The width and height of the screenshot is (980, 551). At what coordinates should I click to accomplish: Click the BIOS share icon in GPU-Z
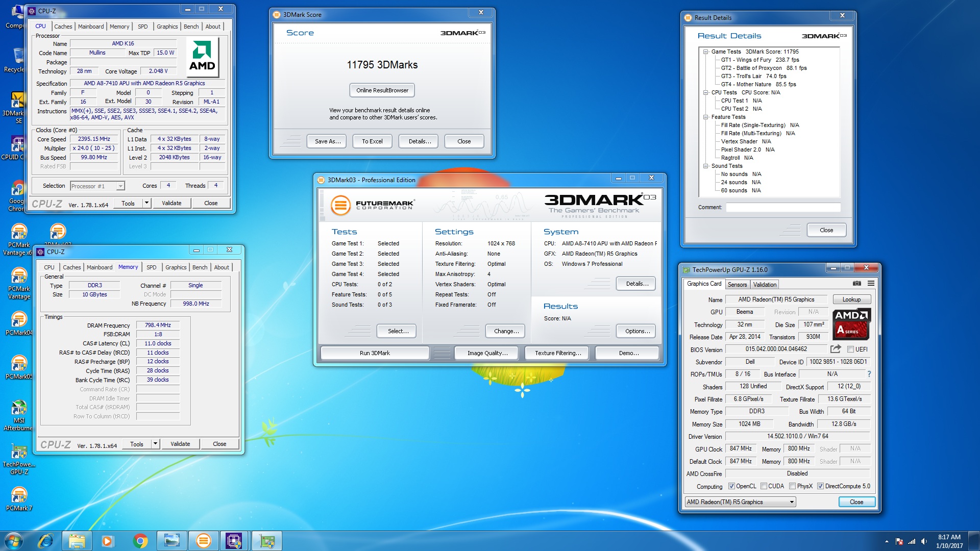pos(836,349)
